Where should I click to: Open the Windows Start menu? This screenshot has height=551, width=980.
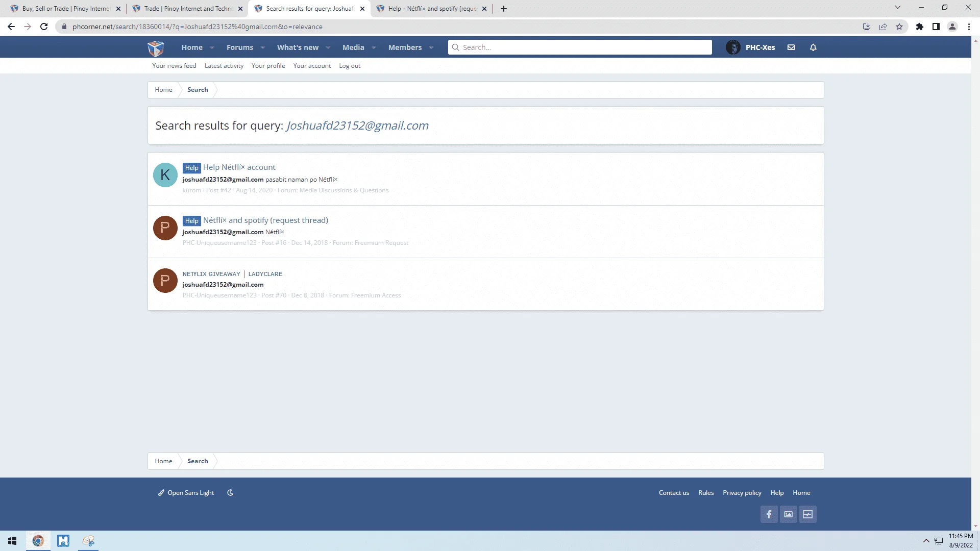click(x=12, y=541)
